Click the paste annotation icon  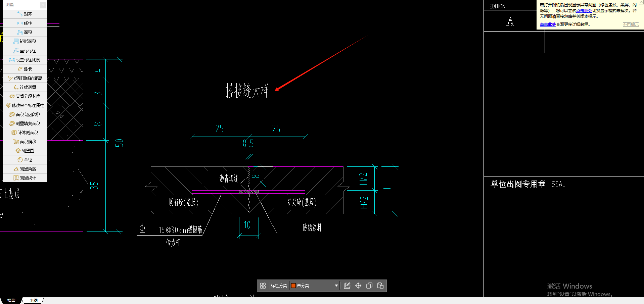coord(380,286)
